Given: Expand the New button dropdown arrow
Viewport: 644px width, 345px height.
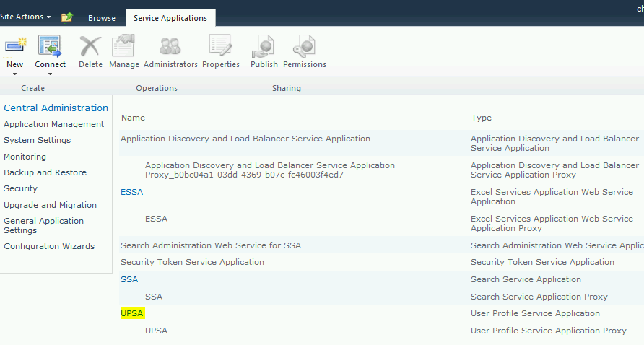Looking at the screenshot, I should [x=14, y=74].
